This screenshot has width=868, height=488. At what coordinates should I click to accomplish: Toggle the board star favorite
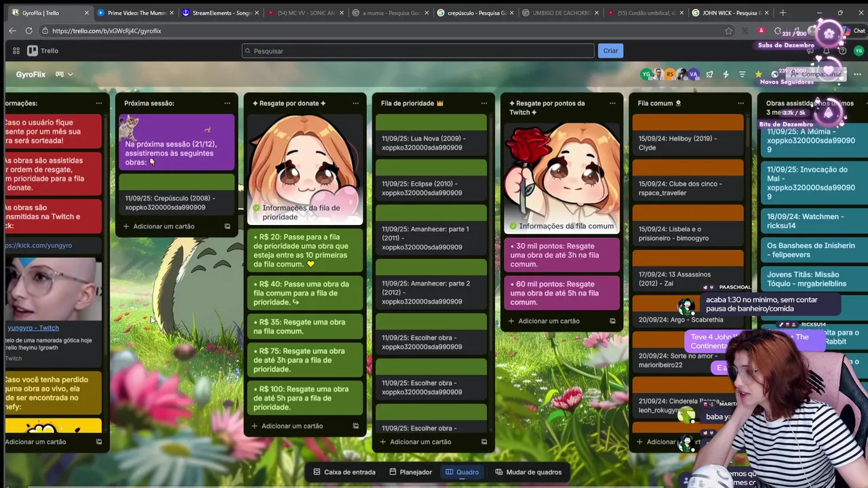pyautogui.click(x=758, y=75)
